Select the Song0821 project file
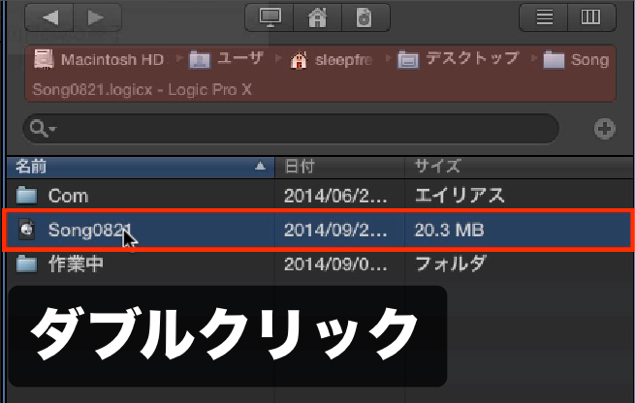The height and width of the screenshot is (403, 635). (320, 230)
